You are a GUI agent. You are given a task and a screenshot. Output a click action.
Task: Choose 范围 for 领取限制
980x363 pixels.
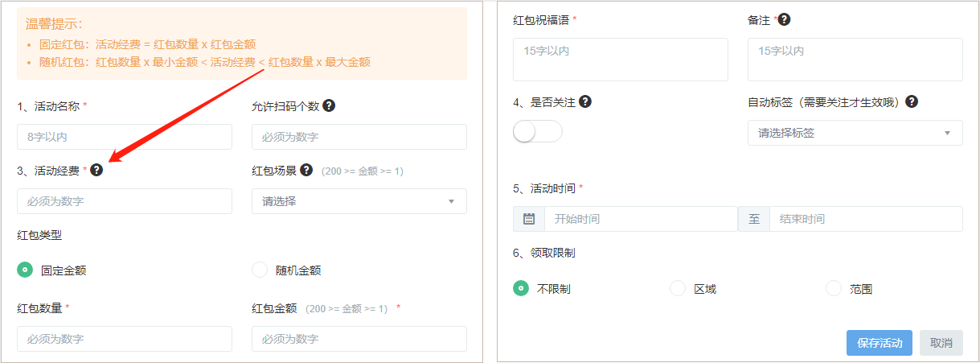(x=834, y=288)
